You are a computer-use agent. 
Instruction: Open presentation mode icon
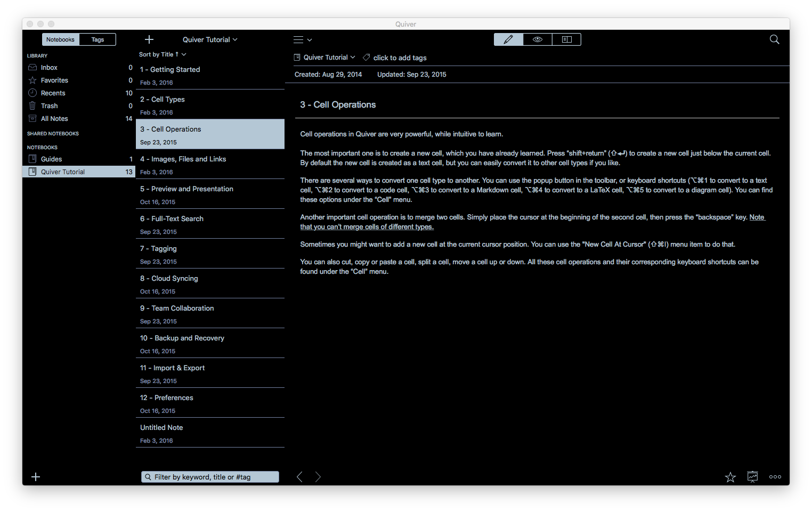752,477
